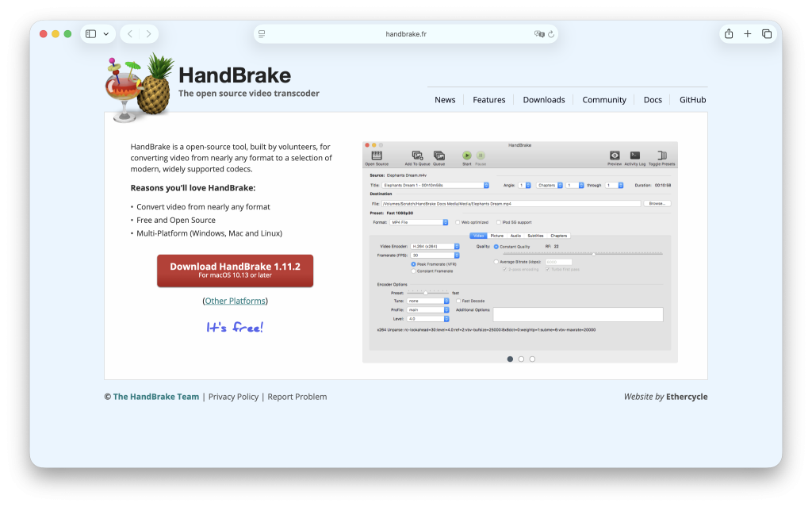Open the Chapters range dropdown in app screenshot
The height and width of the screenshot is (507, 812).
click(550, 185)
